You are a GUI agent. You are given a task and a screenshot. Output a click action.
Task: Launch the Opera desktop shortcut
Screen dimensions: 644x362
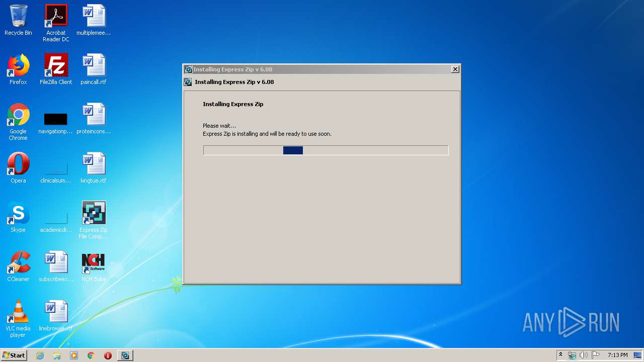click(18, 168)
